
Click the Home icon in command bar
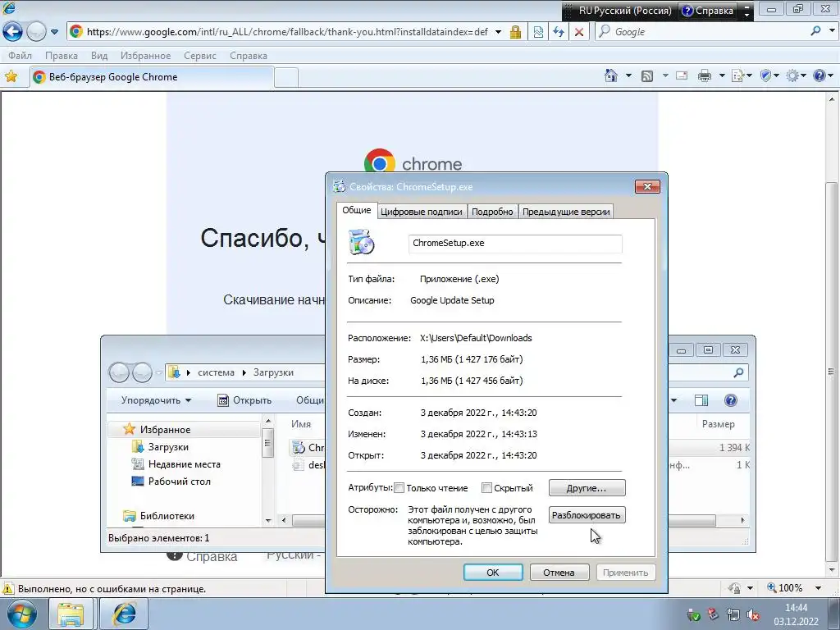[610, 75]
